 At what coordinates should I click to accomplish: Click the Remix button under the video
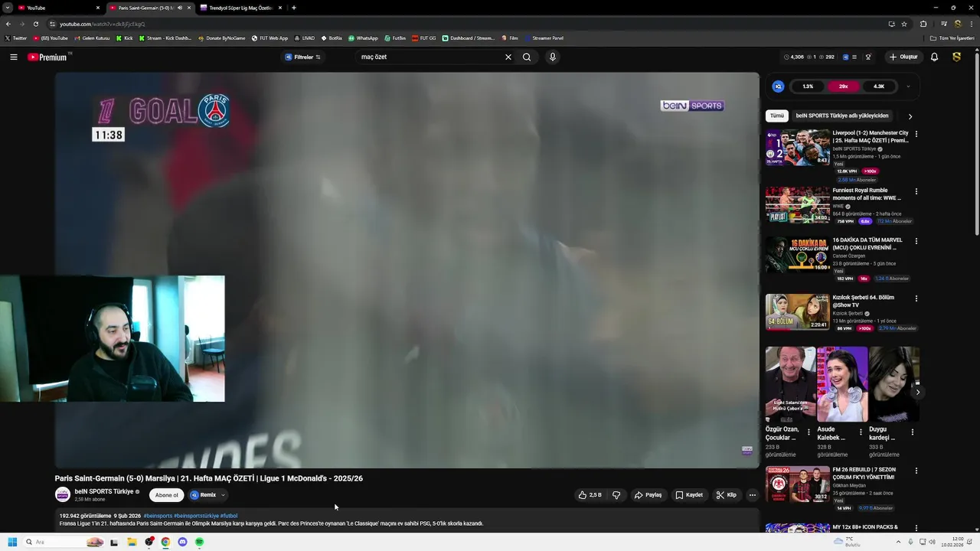tap(204, 495)
